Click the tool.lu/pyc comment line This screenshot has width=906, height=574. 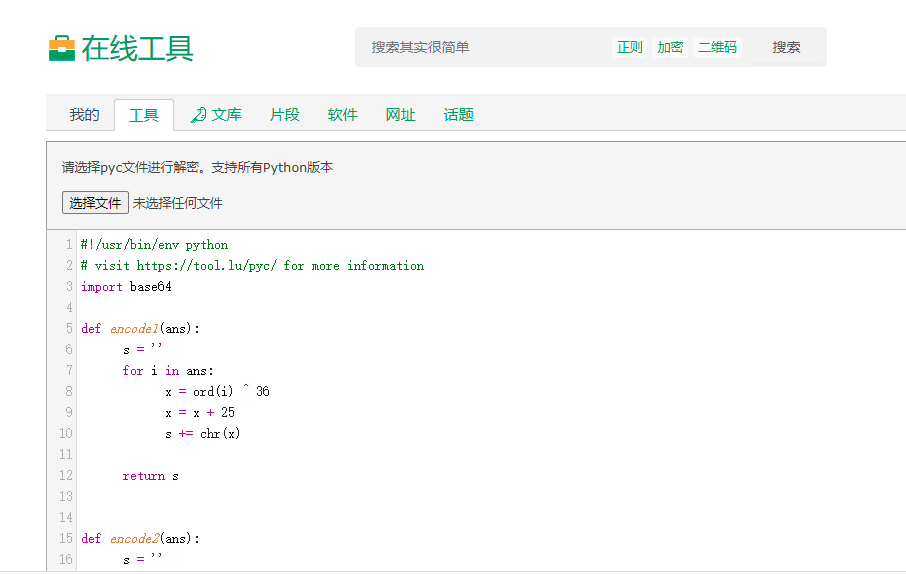tap(253, 266)
